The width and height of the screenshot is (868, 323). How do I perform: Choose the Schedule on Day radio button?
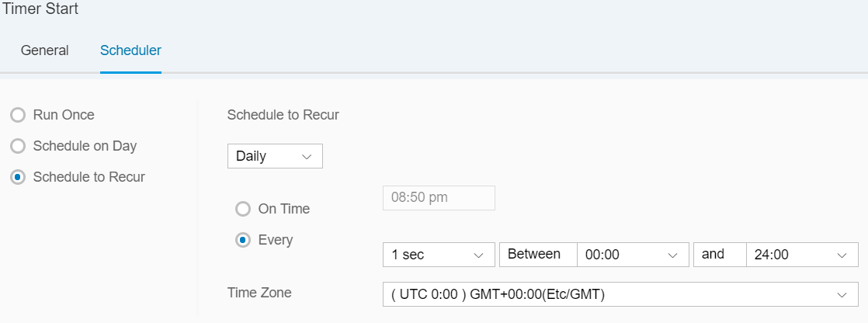[x=18, y=146]
